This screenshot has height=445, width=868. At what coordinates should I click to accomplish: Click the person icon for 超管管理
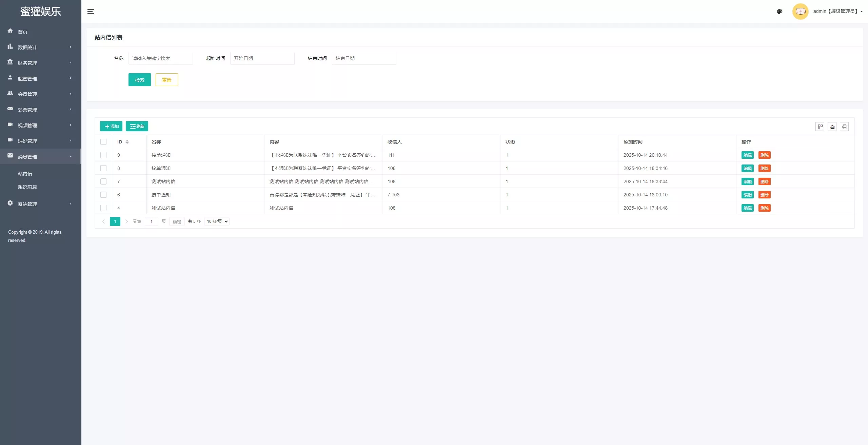(x=10, y=78)
